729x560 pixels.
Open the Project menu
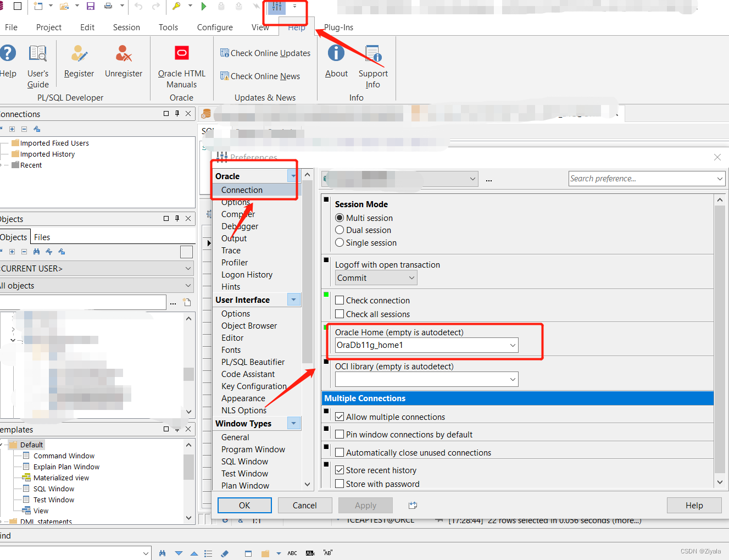(x=49, y=27)
